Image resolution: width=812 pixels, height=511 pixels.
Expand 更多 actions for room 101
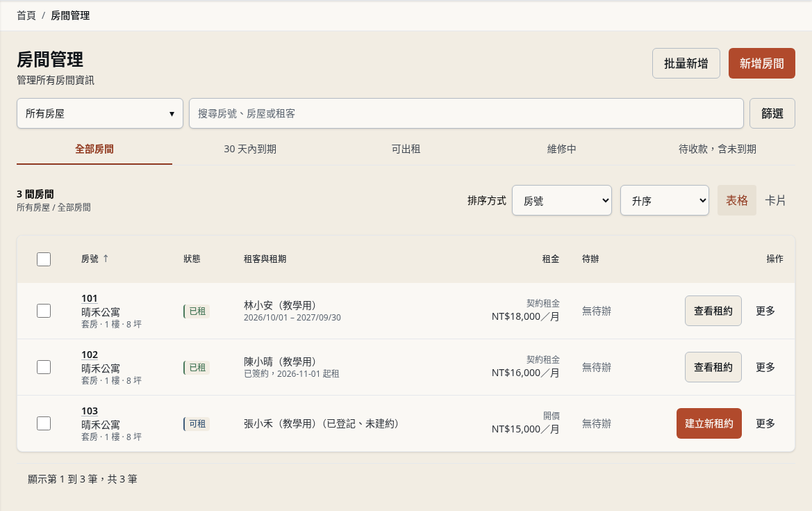[765, 311]
